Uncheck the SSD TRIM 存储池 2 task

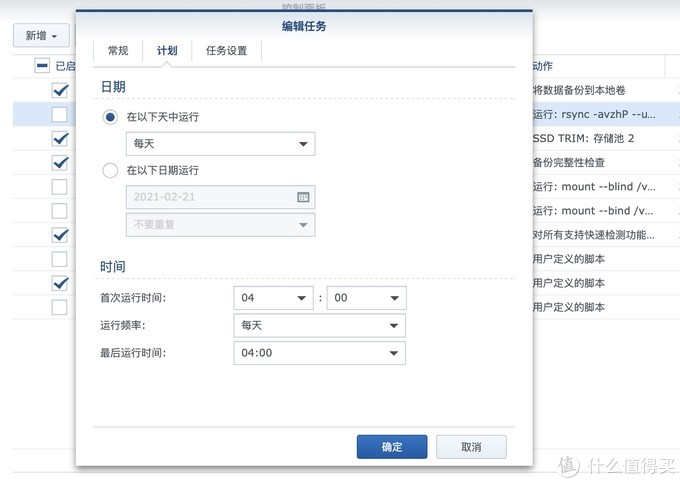pyautogui.click(x=60, y=139)
